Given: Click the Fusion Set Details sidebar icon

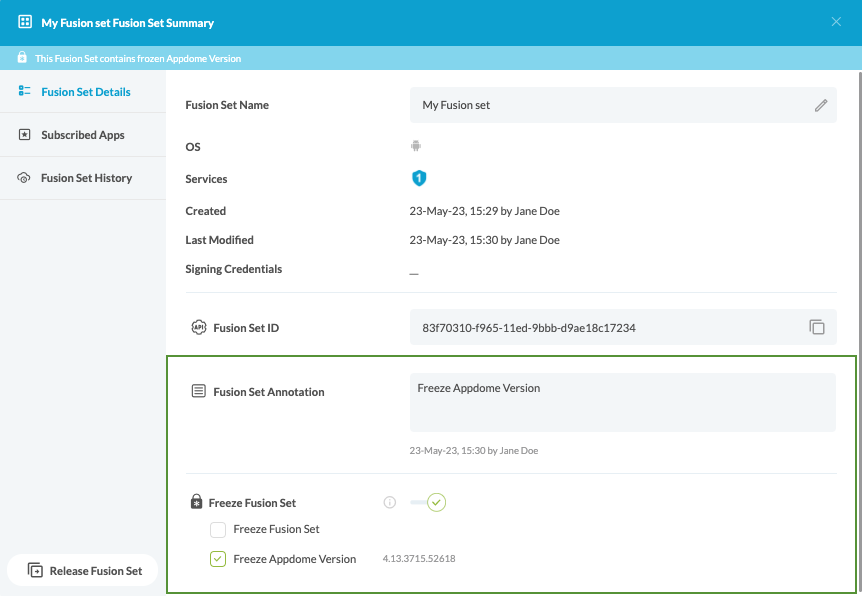Looking at the screenshot, I should 22,91.
